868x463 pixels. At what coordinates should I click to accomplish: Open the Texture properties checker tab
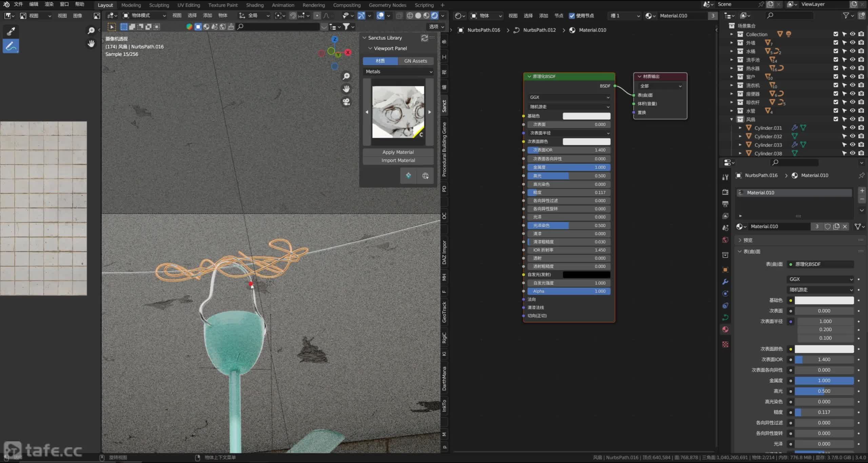[x=725, y=344]
